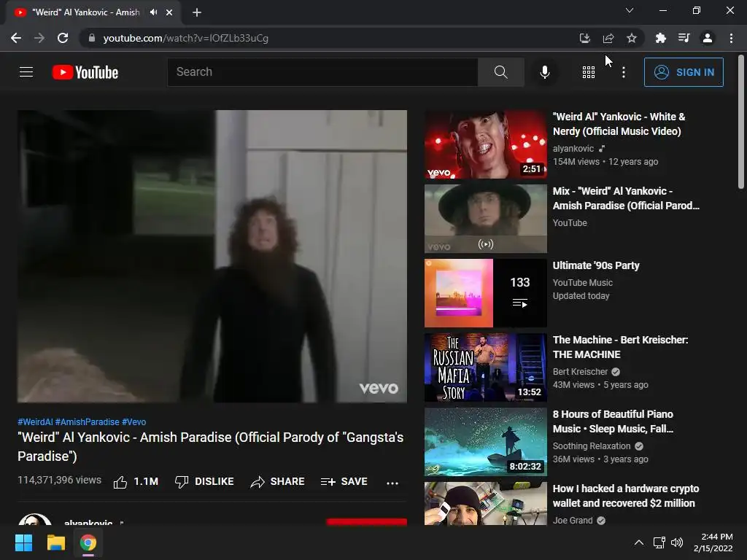Open network icon in system tray

(659, 542)
